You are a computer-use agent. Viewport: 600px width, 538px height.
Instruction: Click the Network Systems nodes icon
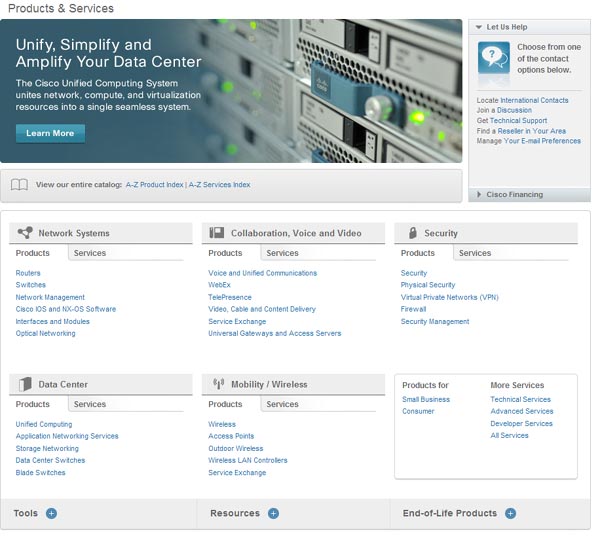pyautogui.click(x=25, y=233)
